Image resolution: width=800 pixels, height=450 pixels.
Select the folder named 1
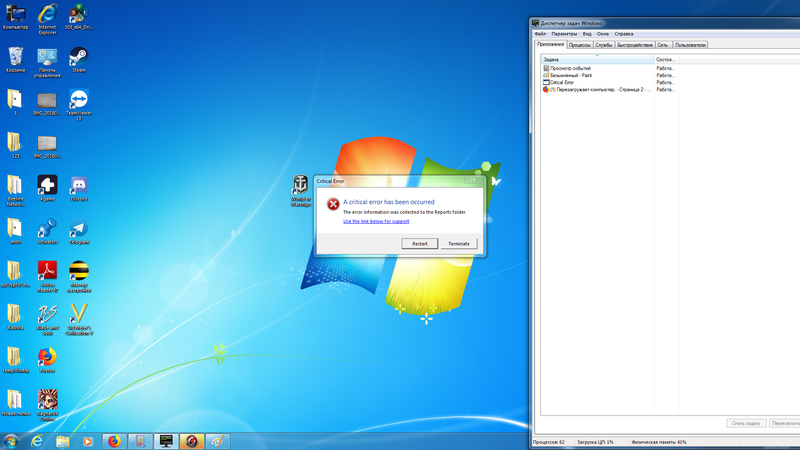click(15, 103)
